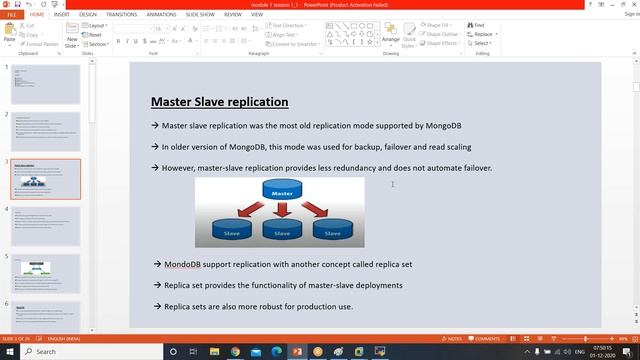Open Quick Styles gallery
Image resolution: width=640 pixels, height=360 pixels.
[x=409, y=36]
